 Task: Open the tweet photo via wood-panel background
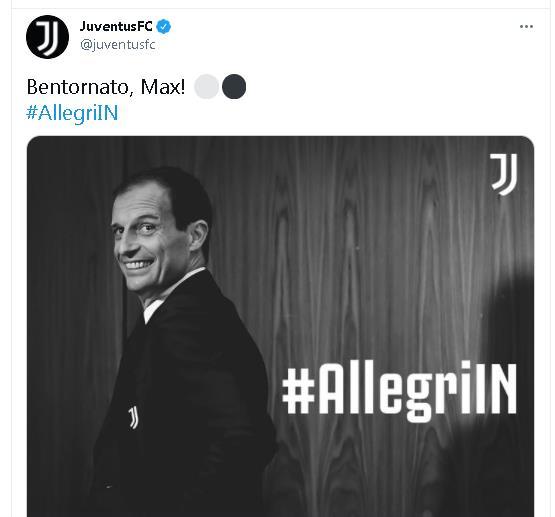point(354,248)
